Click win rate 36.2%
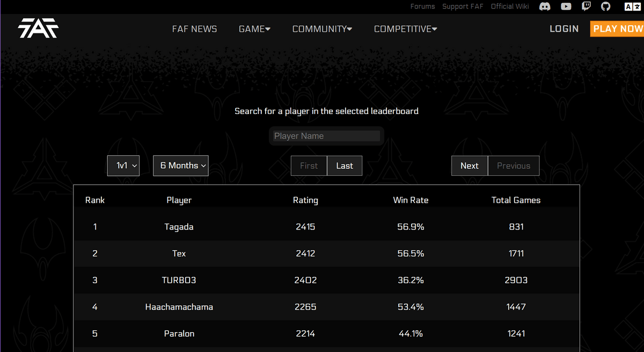644x352 pixels. point(411,280)
